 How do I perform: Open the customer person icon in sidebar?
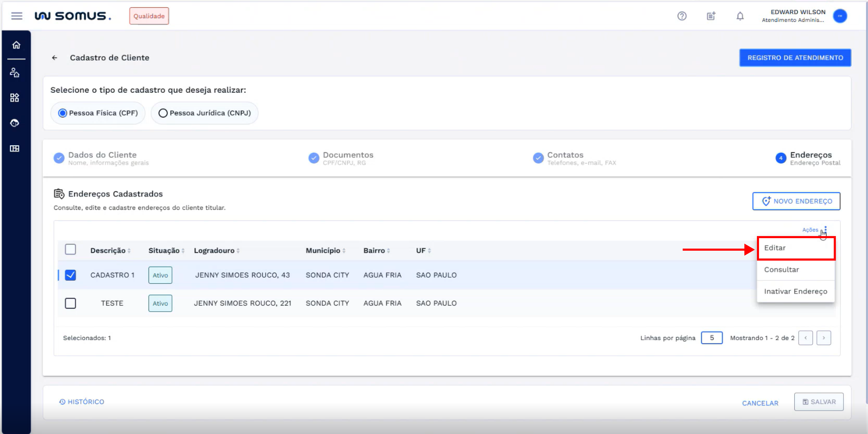click(x=14, y=72)
